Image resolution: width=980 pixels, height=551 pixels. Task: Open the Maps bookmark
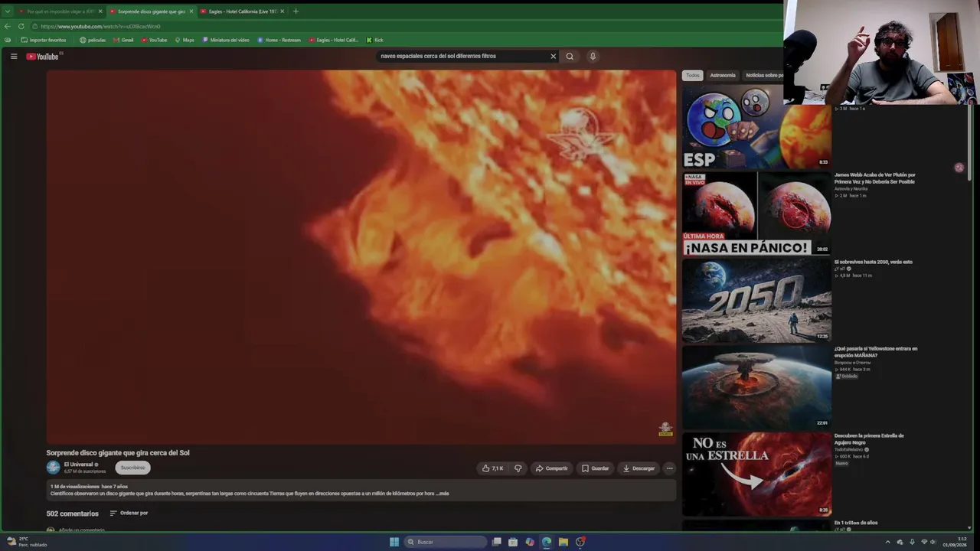pyautogui.click(x=185, y=40)
